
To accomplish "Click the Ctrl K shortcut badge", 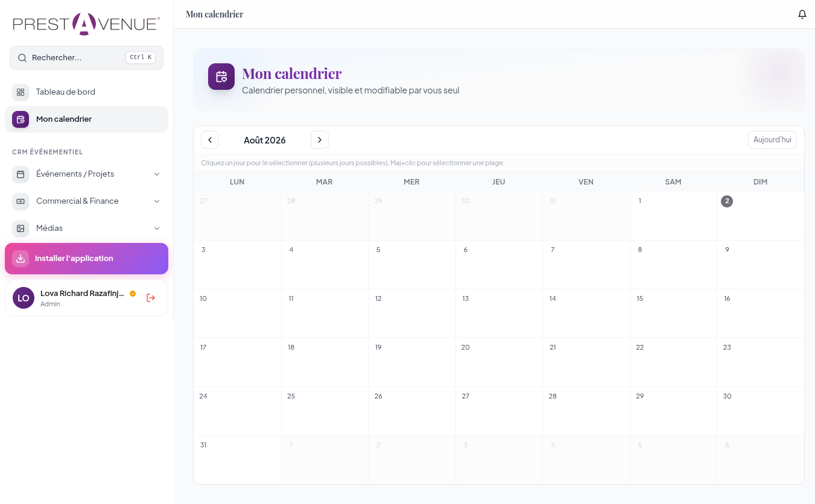I will click(x=141, y=58).
